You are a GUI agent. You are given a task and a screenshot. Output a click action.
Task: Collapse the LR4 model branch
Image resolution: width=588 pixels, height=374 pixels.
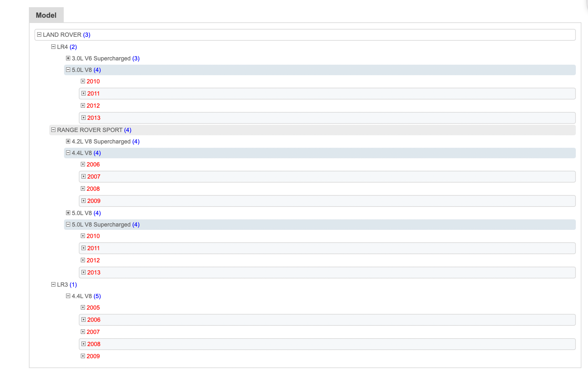53,47
